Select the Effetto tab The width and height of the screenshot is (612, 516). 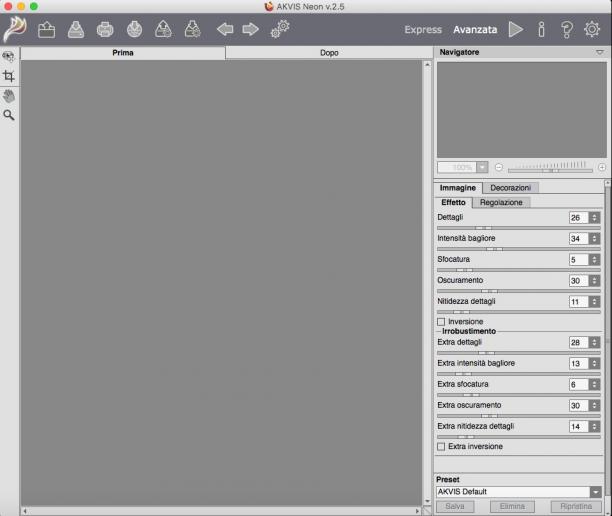tap(453, 203)
